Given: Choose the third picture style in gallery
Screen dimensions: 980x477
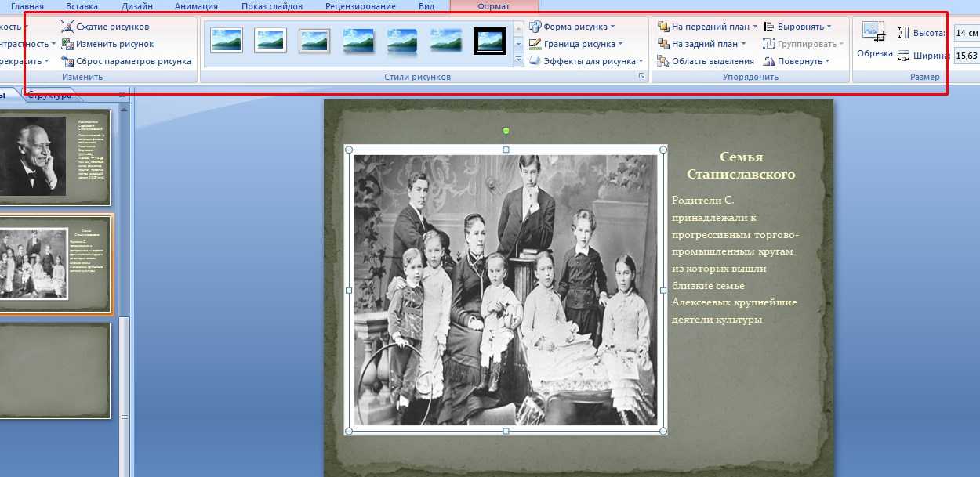Looking at the screenshot, I should 314,40.
